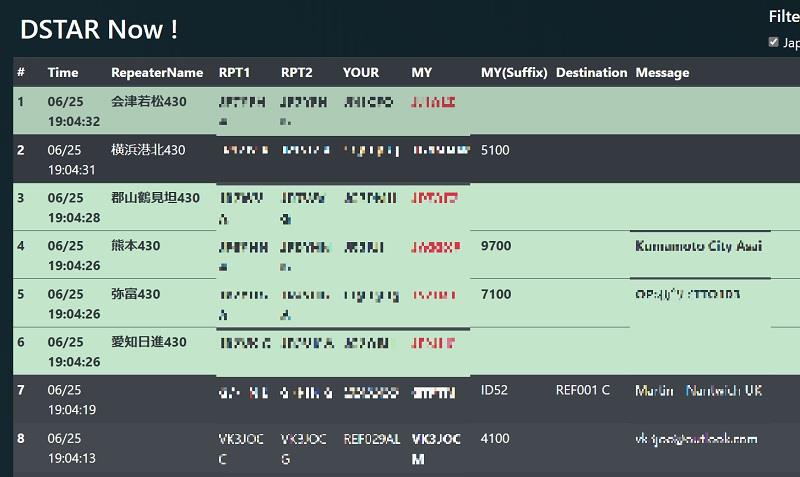Viewport: 800px width, 477px height.
Task: Click the RepeaterName column header
Action: (x=157, y=72)
